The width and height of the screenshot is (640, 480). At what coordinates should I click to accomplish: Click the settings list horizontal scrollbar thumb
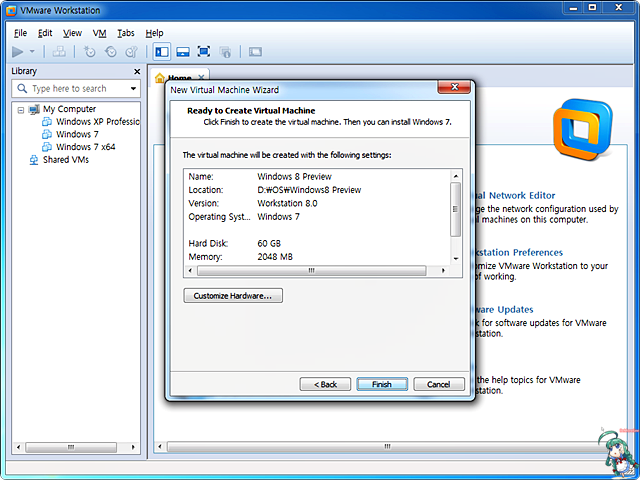point(312,270)
